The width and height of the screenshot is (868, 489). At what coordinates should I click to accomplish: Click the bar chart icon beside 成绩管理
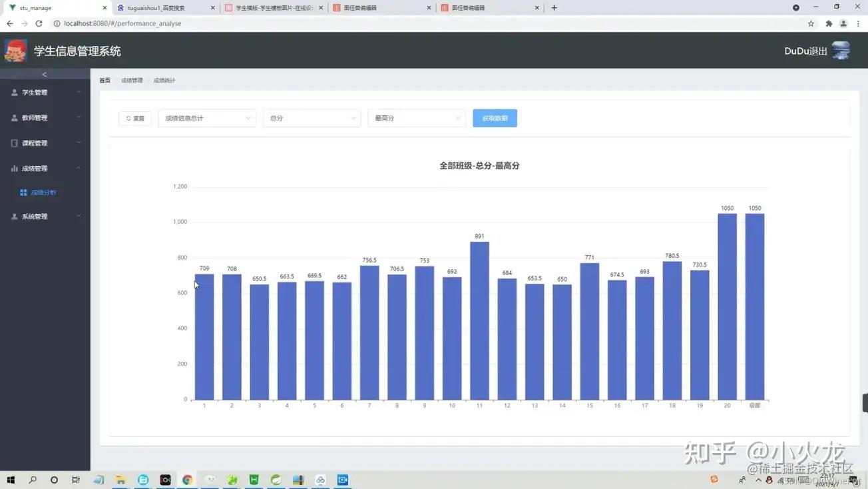(x=15, y=168)
